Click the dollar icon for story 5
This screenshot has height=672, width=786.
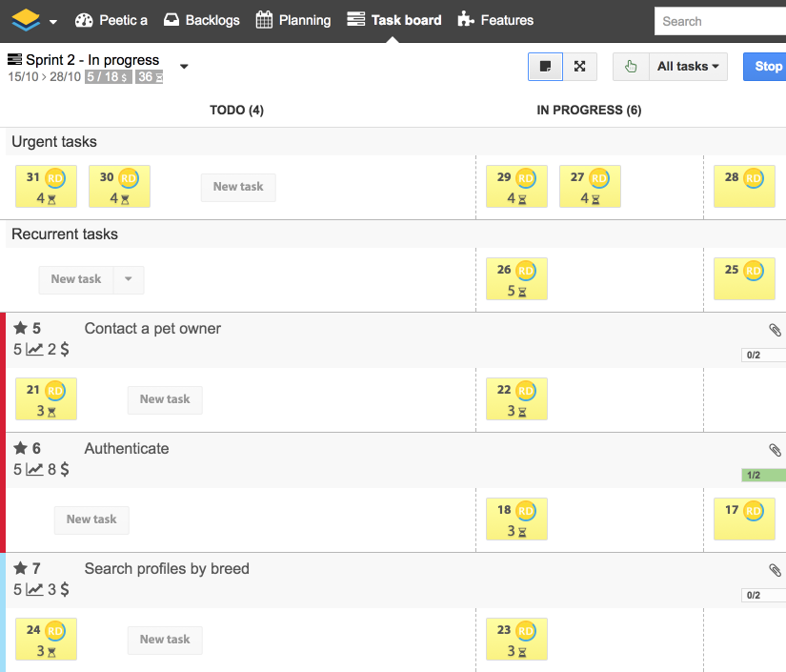pos(64,349)
